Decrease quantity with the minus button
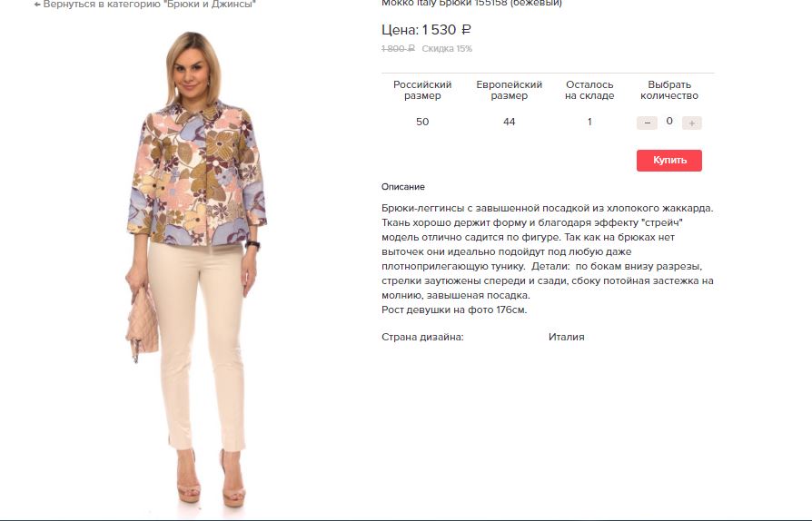 647,123
